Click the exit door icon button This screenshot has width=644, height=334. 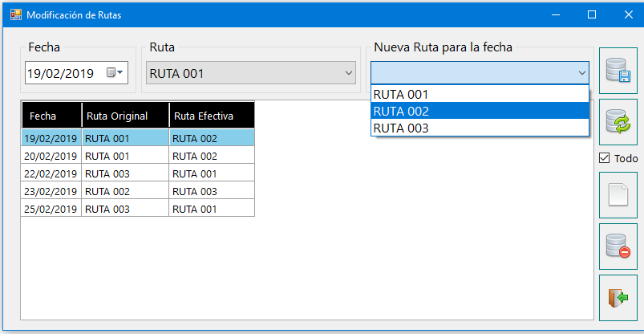(618, 298)
